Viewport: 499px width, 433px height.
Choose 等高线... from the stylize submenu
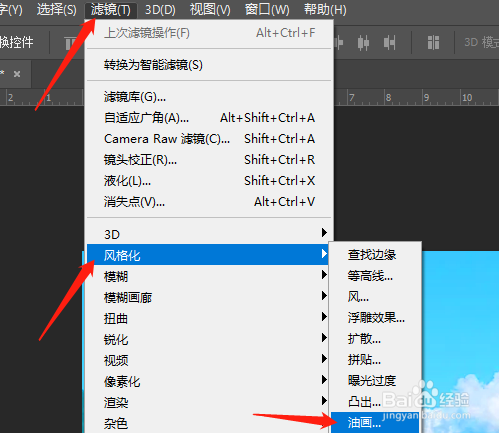pyautogui.click(x=375, y=276)
